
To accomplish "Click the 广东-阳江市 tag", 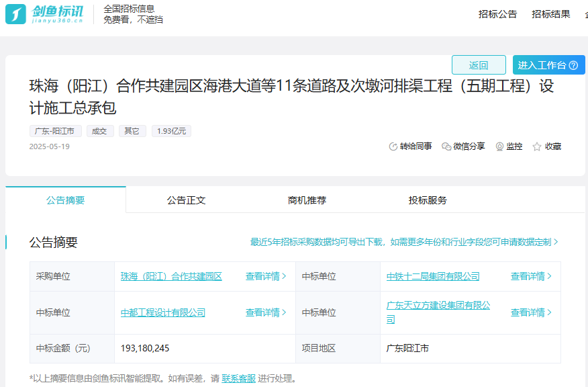I will (56, 131).
